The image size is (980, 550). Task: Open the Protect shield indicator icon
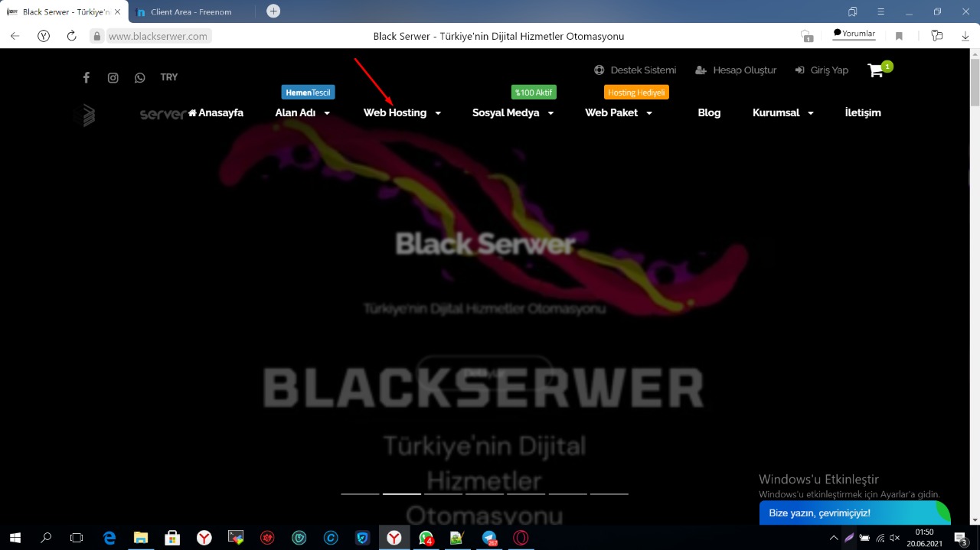point(96,36)
